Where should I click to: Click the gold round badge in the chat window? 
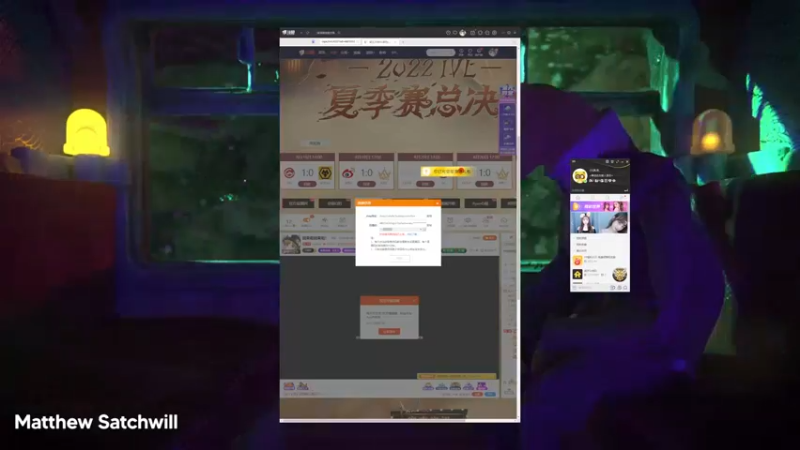tap(619, 275)
